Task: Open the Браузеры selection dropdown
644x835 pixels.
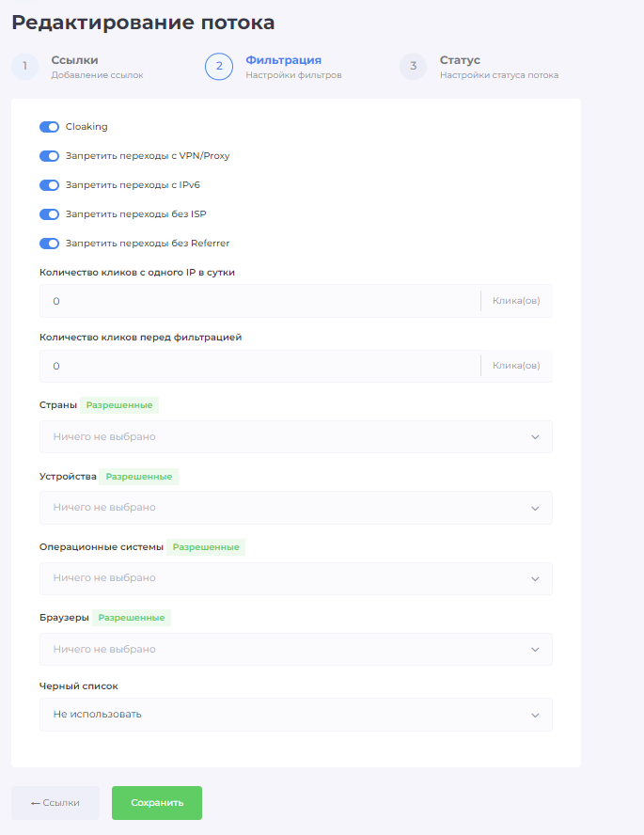Action: (x=296, y=649)
